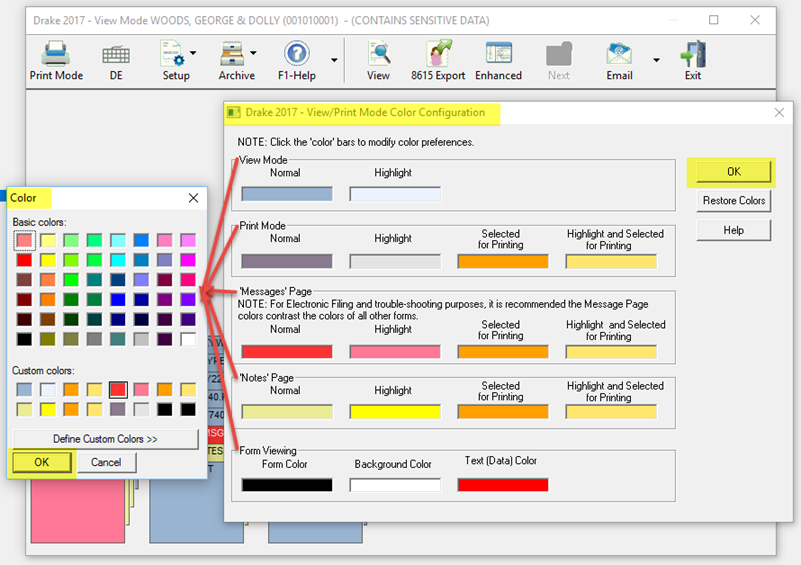
Task: Click Notes Page Highlight yellow bar
Action: point(395,412)
